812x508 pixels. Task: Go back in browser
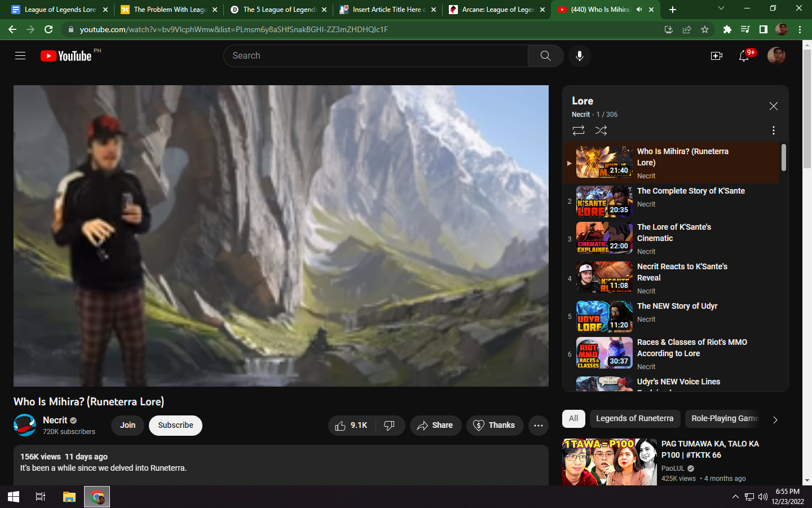(12, 29)
